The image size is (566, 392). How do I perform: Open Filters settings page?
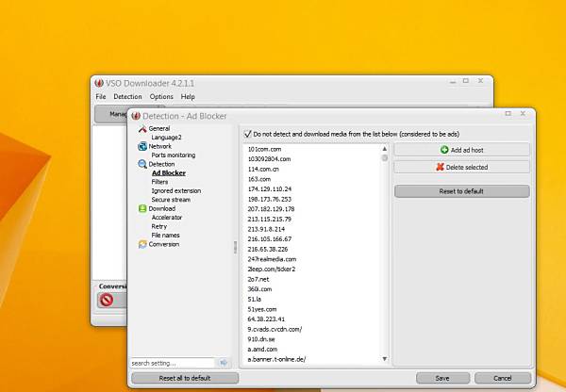pyautogui.click(x=159, y=182)
